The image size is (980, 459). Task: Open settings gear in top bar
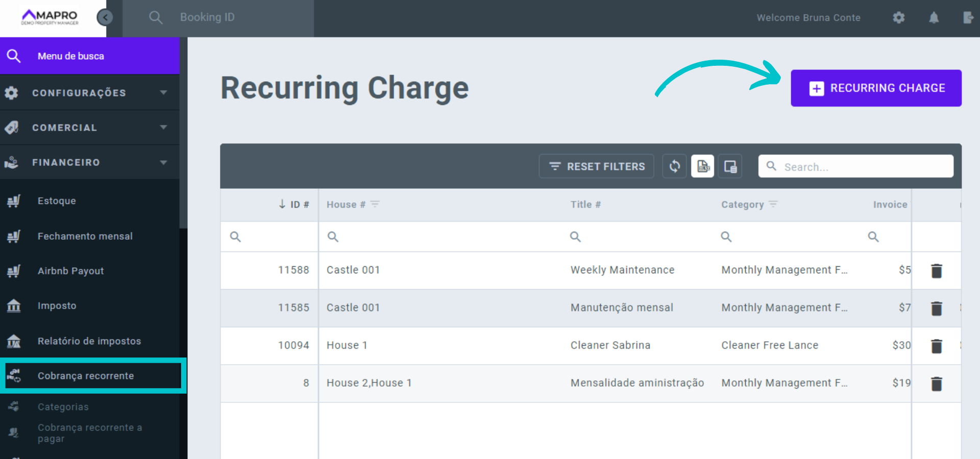click(x=899, y=18)
